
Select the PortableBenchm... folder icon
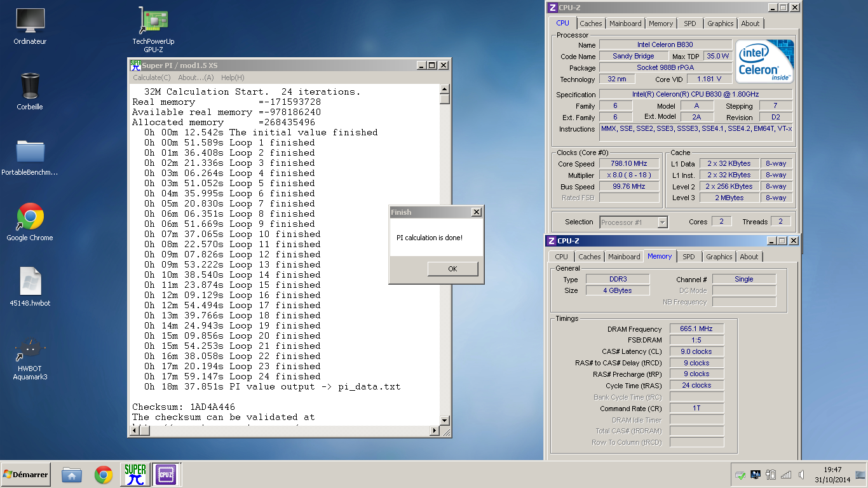click(30, 157)
